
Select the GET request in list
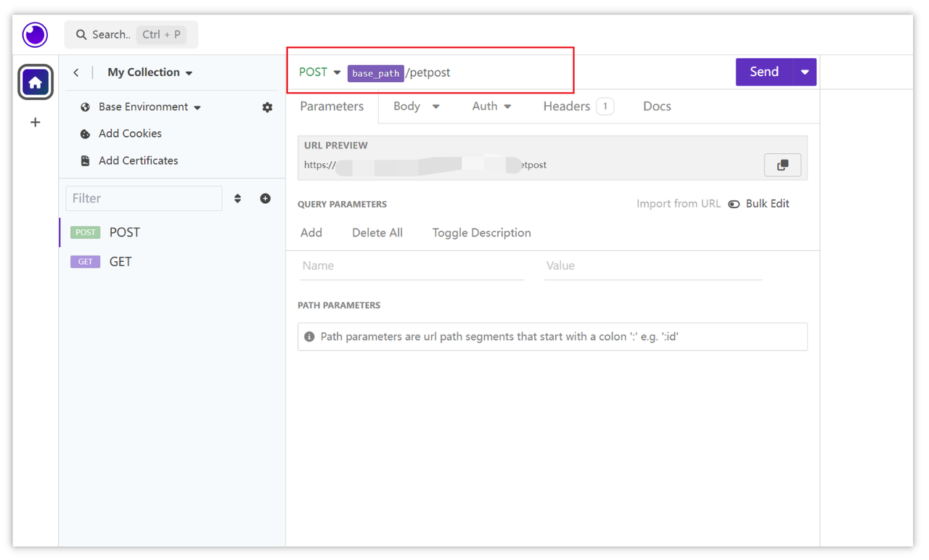point(173,262)
